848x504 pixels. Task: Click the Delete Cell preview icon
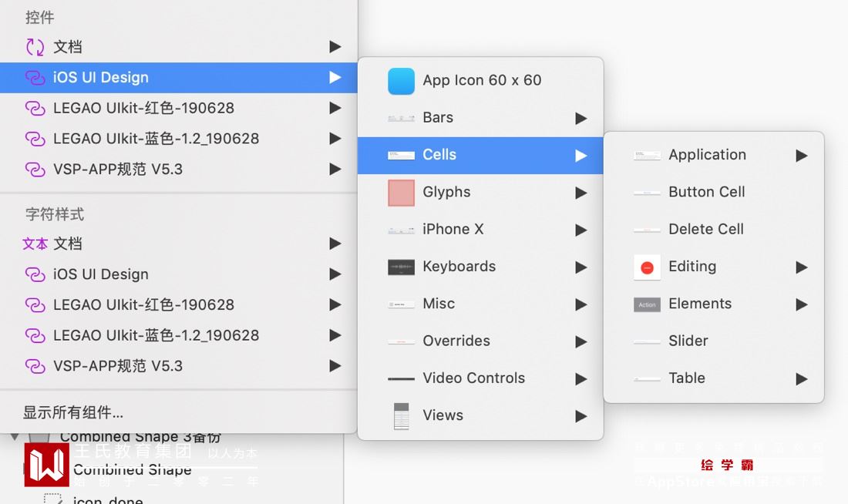point(647,230)
